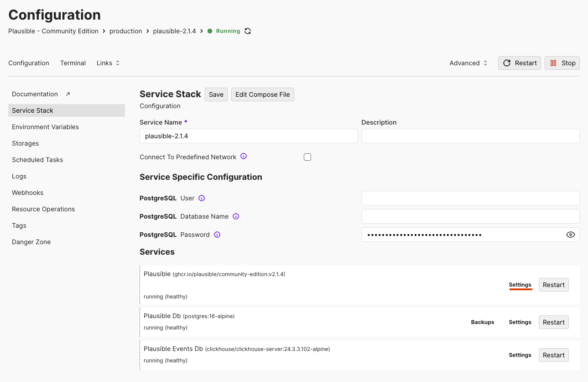Expand the Links dropdown
Viewport: 588px width, 382px height.
click(x=108, y=63)
